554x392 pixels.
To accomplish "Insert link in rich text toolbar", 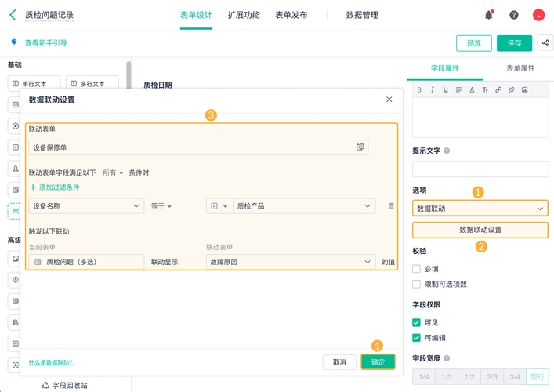I will [x=498, y=90].
